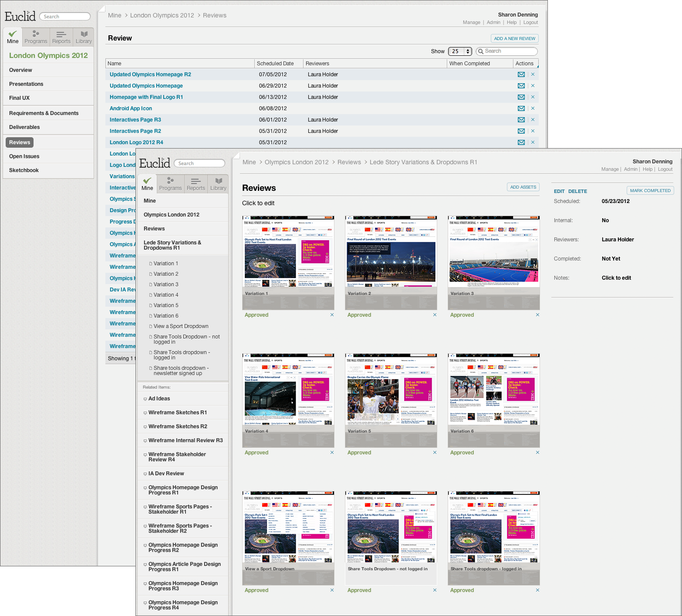Remove the Variation 1 asset with its X icon

[x=332, y=315]
